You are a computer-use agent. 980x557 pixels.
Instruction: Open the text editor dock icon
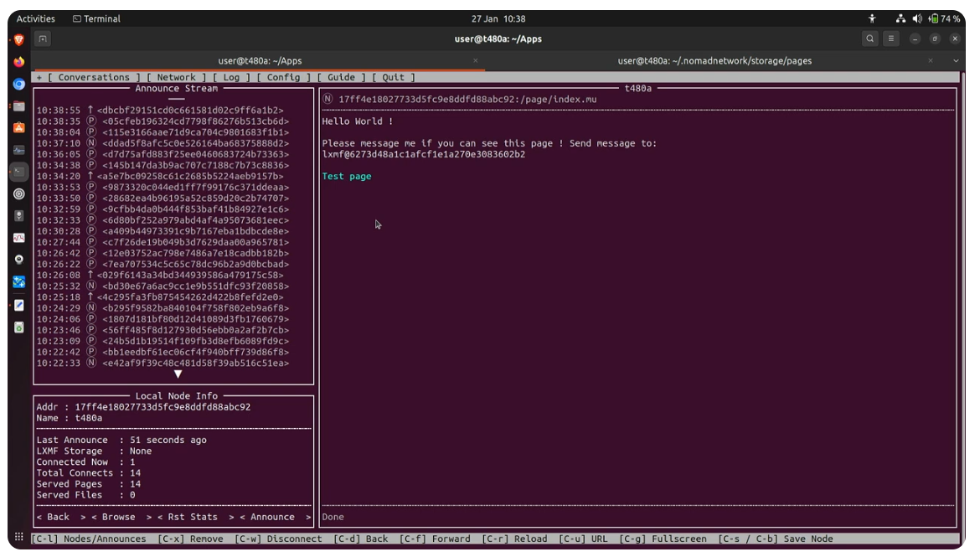(x=19, y=305)
